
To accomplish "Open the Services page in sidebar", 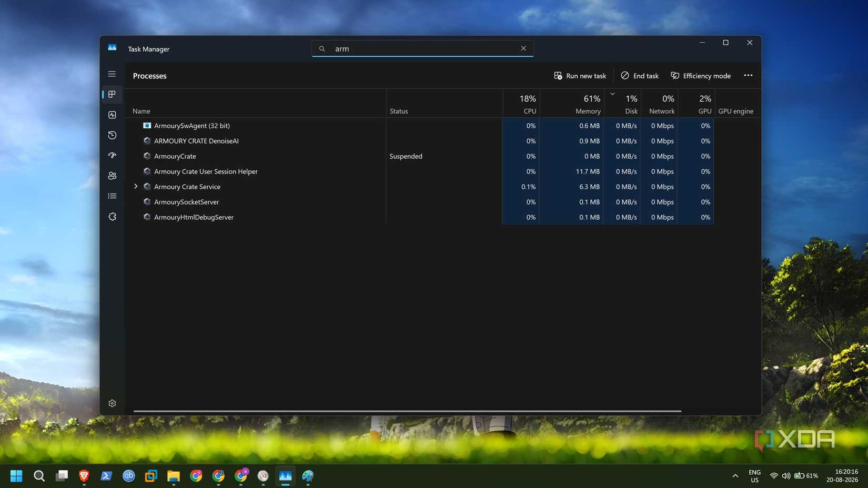I will [x=112, y=217].
